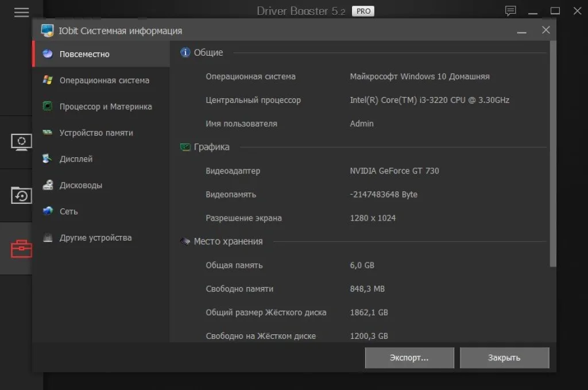Click the Закрыть button
The width and height of the screenshot is (588, 390).
(504, 358)
